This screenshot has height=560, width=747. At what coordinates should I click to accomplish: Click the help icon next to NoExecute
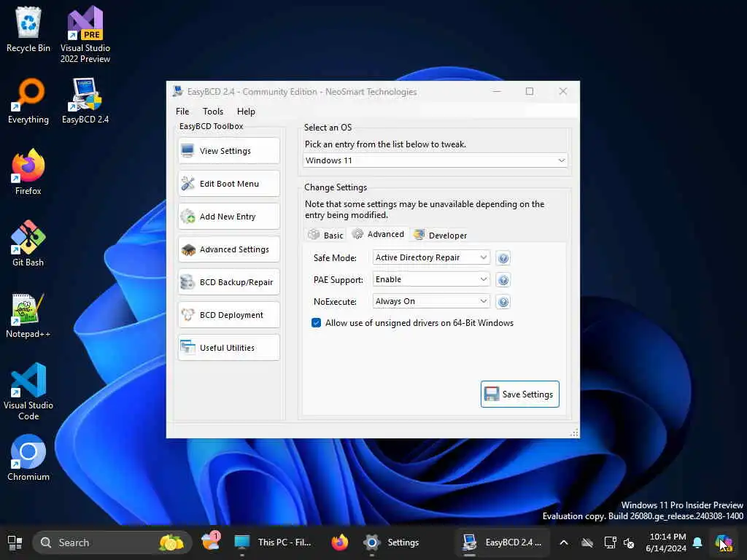click(x=503, y=302)
